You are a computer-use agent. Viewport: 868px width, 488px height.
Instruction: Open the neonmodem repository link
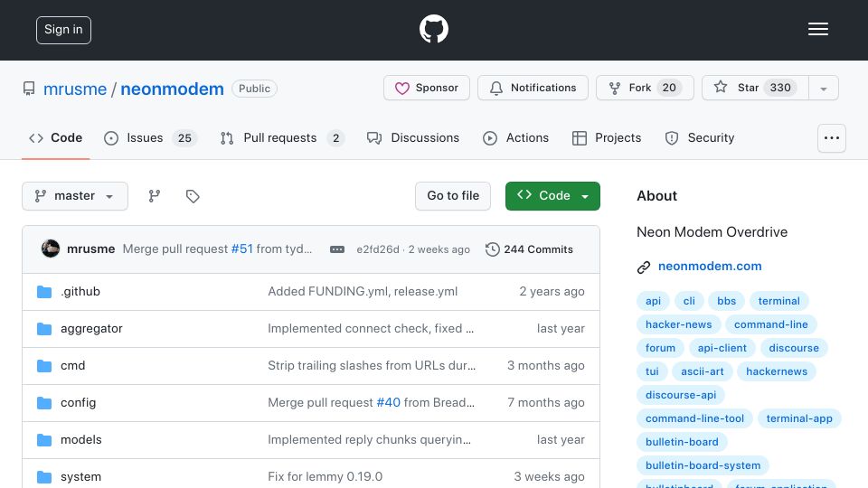pos(172,89)
